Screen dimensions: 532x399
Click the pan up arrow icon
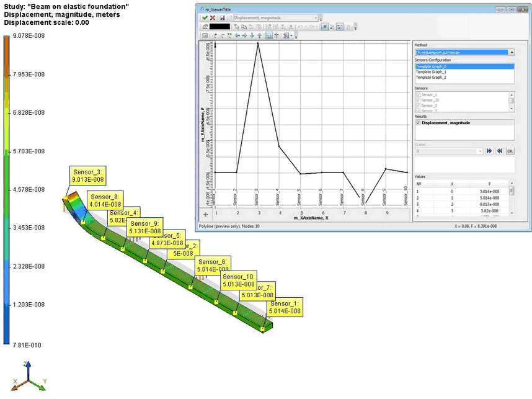pos(259,35)
